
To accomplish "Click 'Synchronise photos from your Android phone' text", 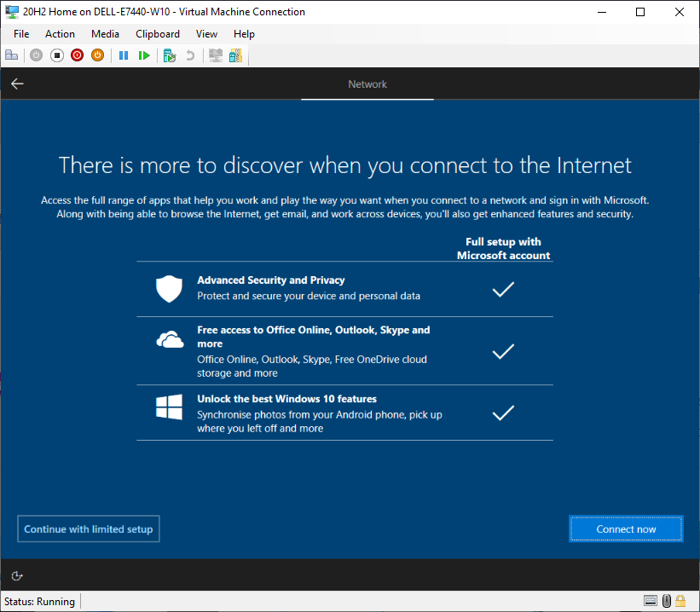I will 320,421.
